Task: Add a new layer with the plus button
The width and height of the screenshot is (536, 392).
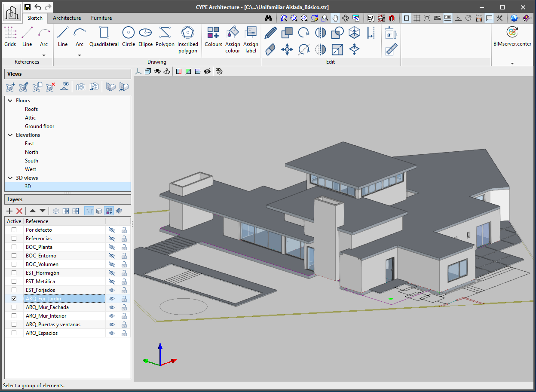Action: 9,211
